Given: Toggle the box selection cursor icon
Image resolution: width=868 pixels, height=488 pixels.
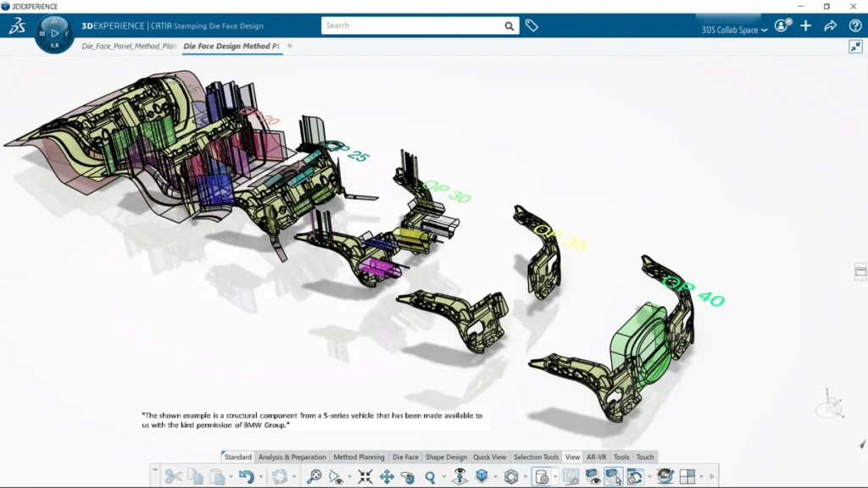Looking at the screenshot, I should pyautogui.click(x=614, y=476).
